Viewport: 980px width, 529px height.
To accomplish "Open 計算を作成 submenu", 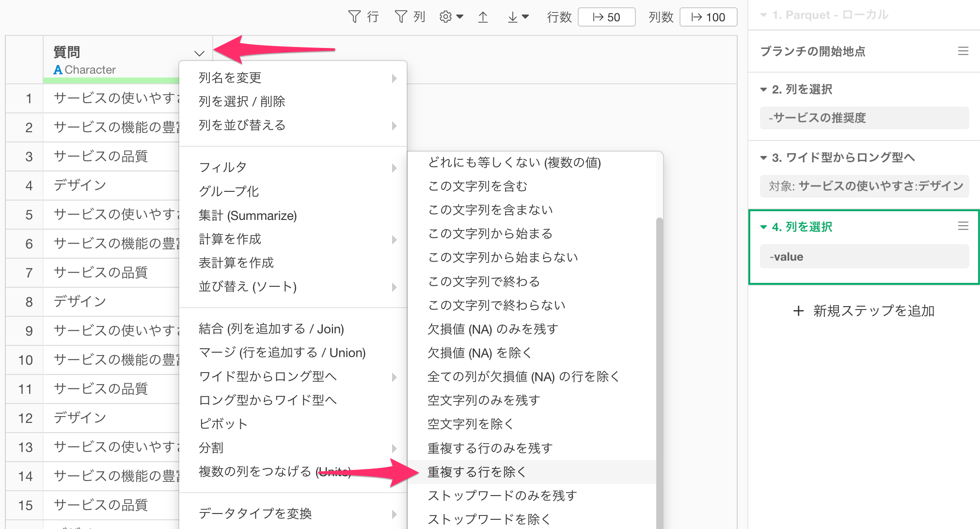I will point(293,239).
